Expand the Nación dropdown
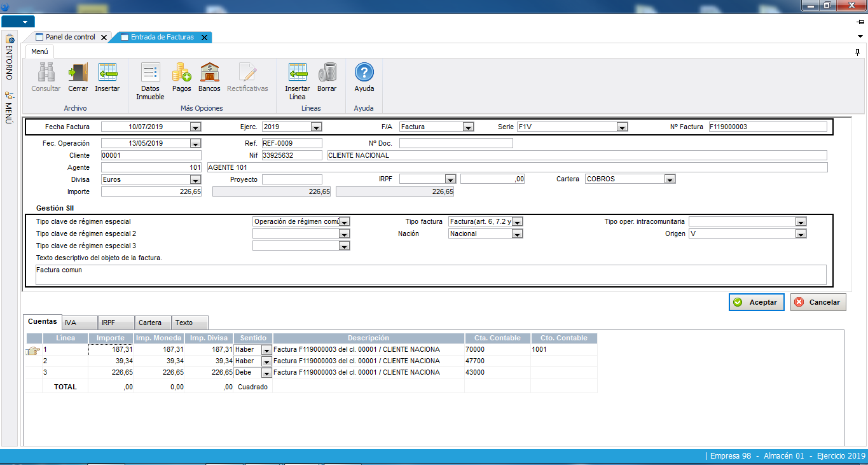 coord(518,234)
